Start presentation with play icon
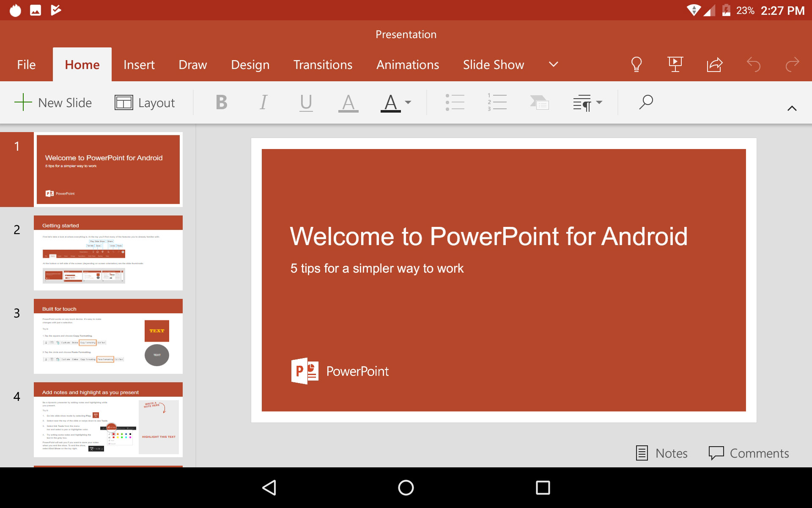The height and width of the screenshot is (508, 812). click(x=675, y=64)
